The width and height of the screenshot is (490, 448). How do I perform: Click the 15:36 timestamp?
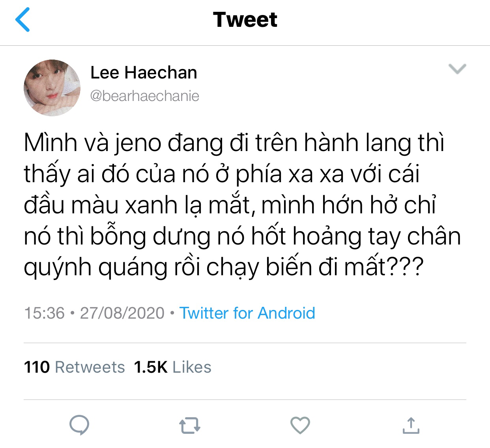coord(44,313)
